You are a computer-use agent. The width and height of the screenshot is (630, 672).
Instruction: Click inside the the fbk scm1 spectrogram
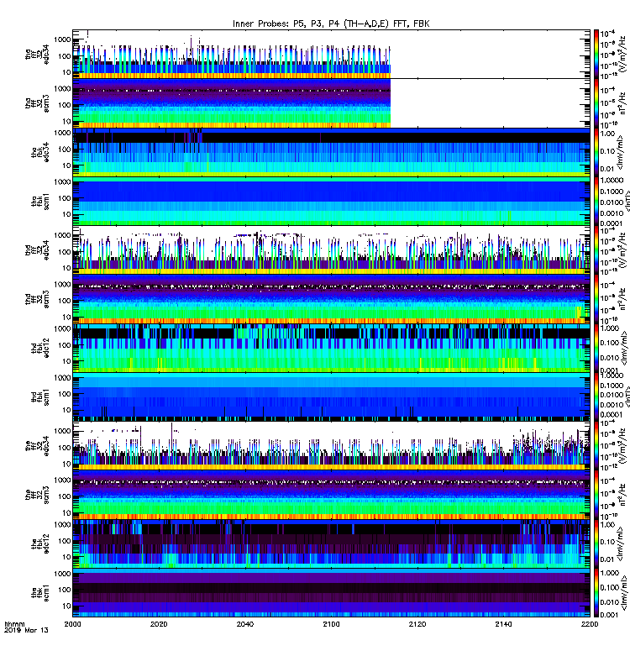pos(331,592)
